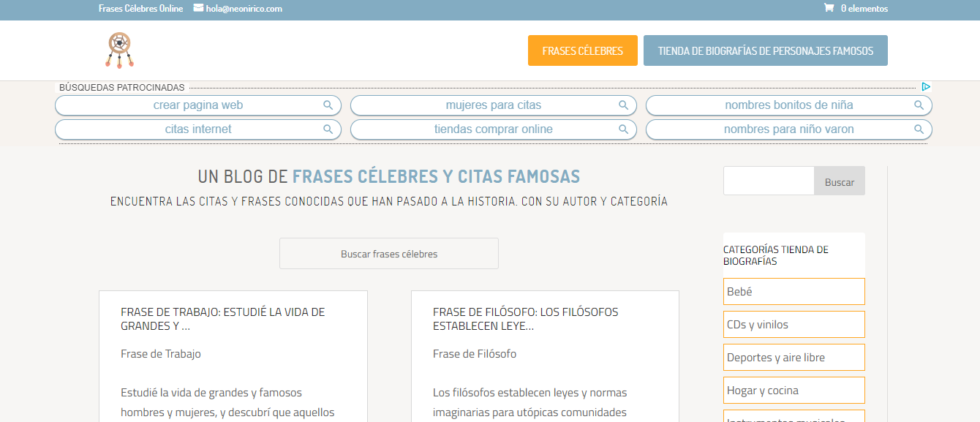Screen dimensions: 980x422
Task: Select 'Deportes y aire libre' category
Action: 794,357
